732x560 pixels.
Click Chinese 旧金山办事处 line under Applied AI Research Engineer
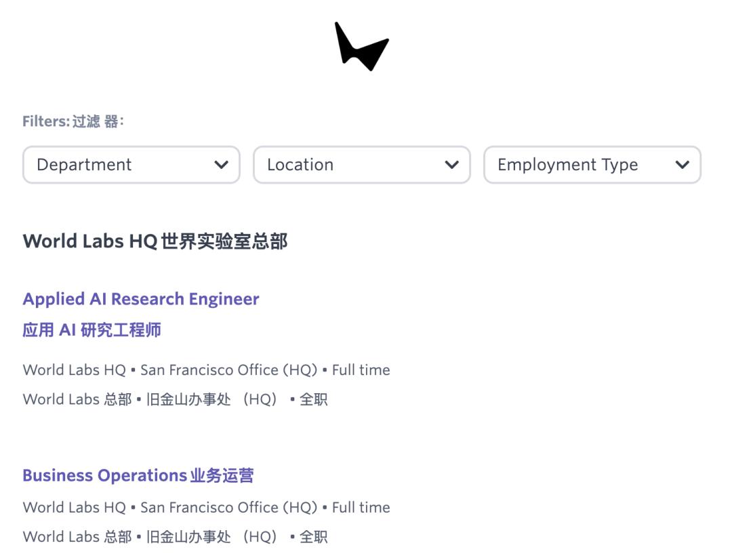point(175,399)
